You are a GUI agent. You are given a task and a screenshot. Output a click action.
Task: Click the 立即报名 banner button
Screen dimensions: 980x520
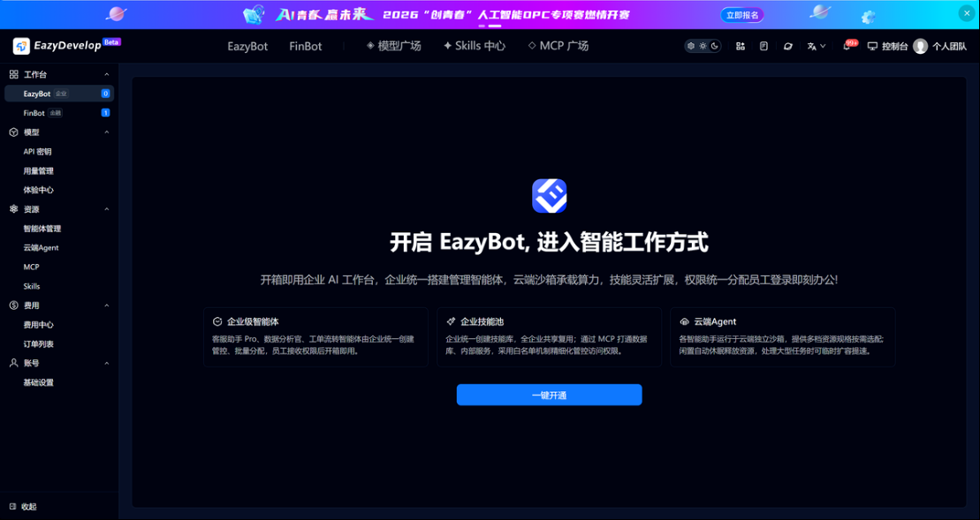[742, 15]
